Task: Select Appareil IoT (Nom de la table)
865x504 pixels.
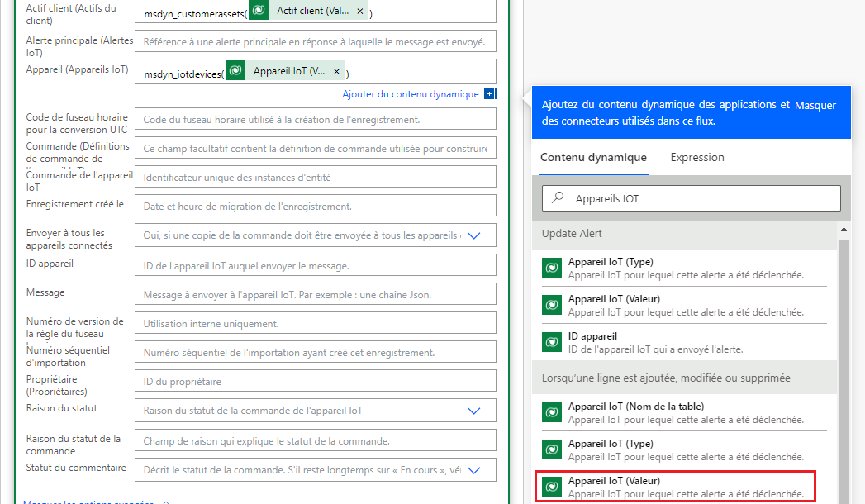Action: click(684, 412)
